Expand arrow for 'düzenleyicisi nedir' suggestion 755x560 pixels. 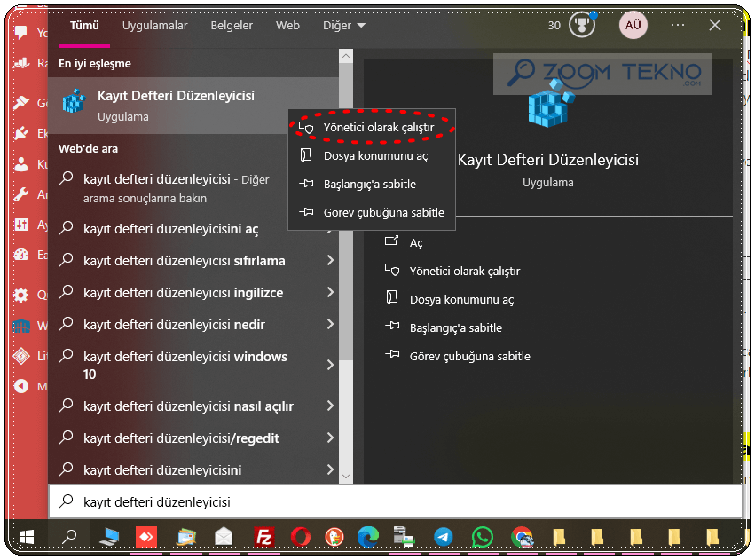click(x=330, y=324)
